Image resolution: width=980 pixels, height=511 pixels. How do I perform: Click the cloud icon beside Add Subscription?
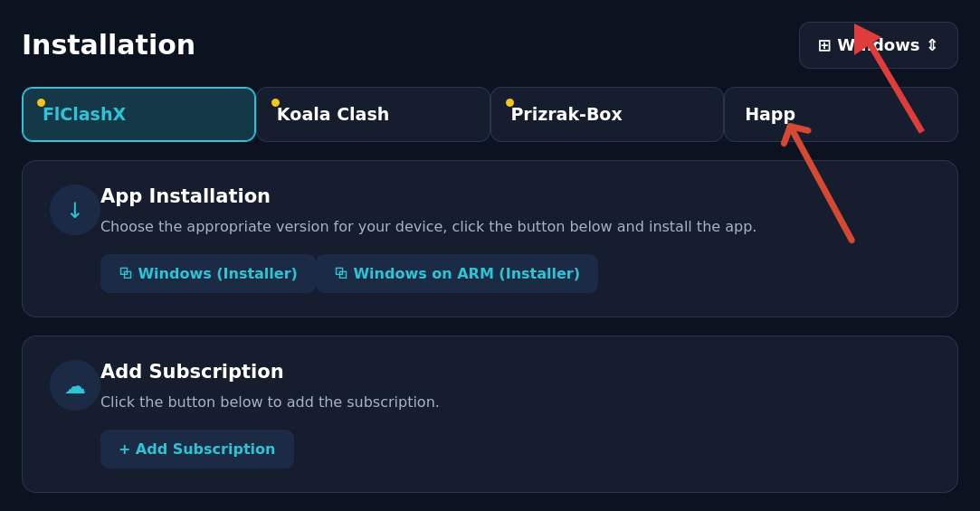(x=75, y=385)
